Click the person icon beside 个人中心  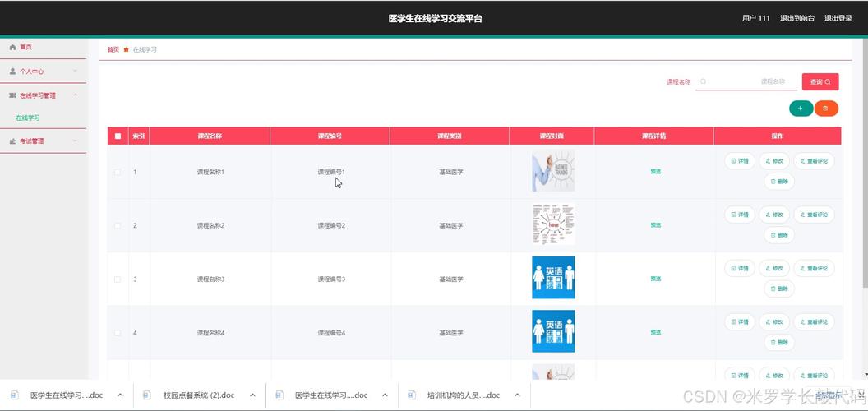tap(12, 72)
